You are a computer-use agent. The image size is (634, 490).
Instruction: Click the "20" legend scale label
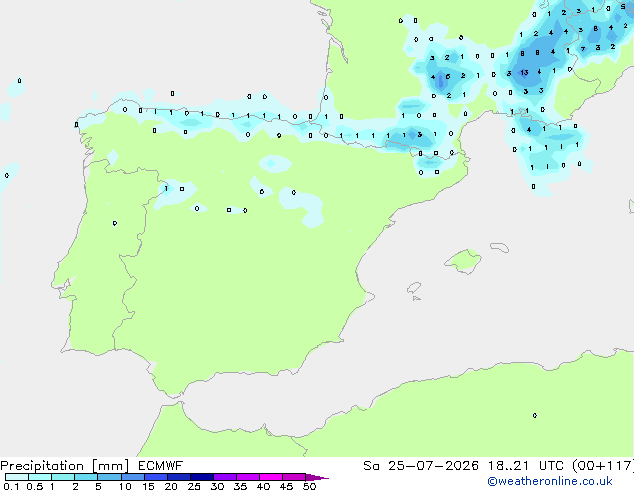(x=171, y=486)
